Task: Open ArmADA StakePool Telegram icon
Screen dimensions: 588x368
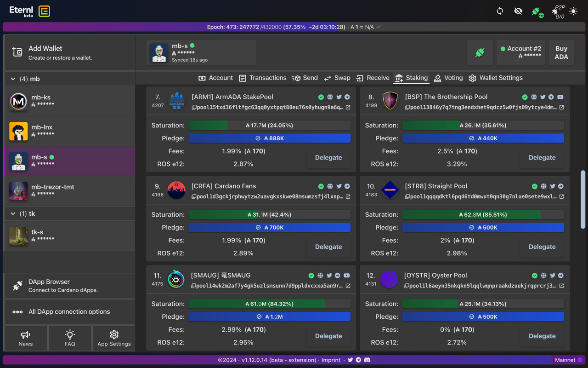Action: [x=347, y=97]
